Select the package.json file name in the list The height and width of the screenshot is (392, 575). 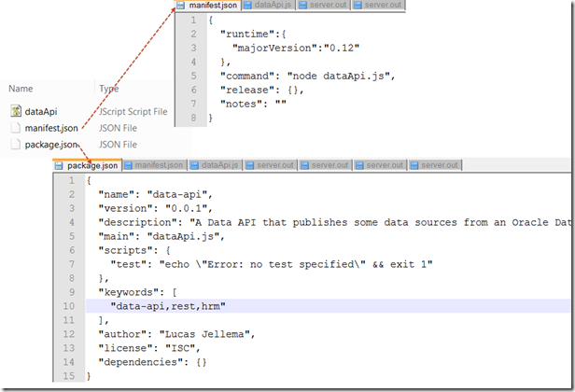pos(51,145)
